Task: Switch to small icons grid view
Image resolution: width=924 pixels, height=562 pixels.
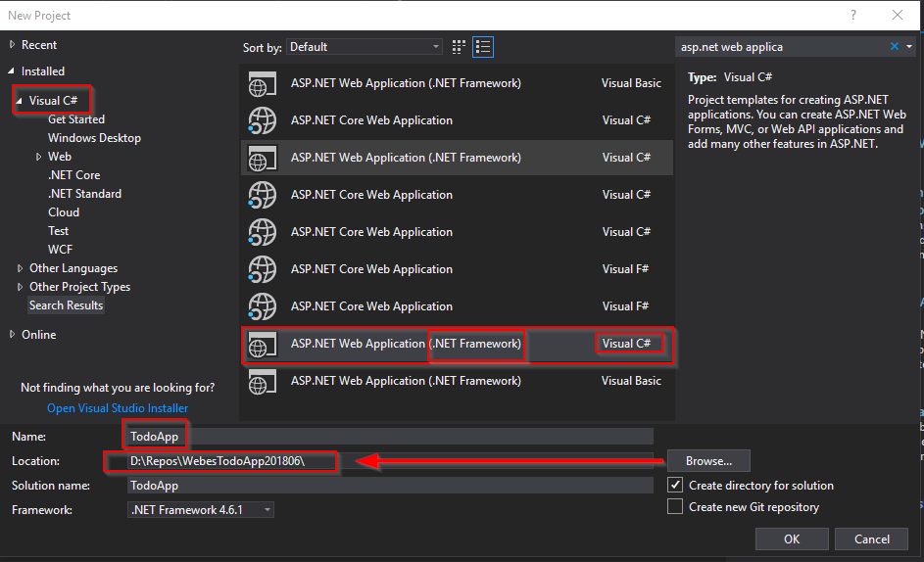Action: tap(460, 47)
